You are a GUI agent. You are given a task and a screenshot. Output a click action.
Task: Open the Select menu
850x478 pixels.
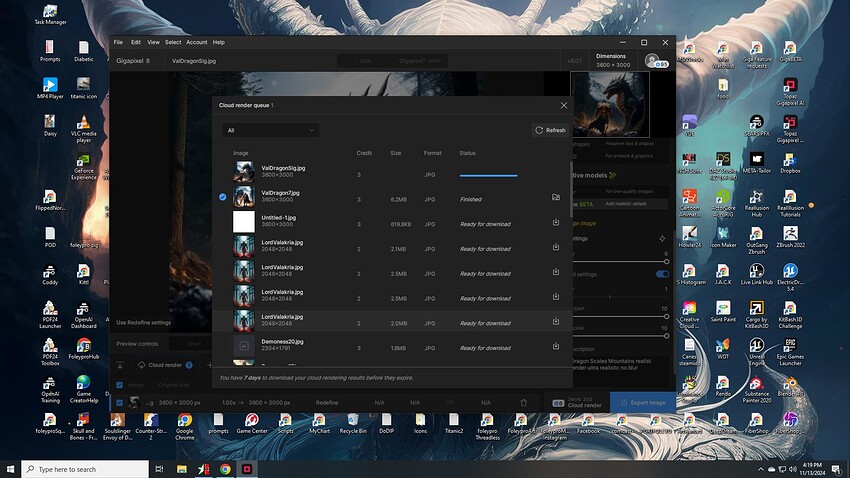point(173,42)
